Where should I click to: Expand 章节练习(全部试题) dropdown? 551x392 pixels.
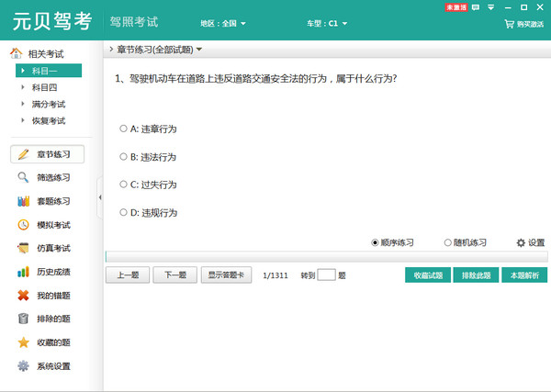pyautogui.click(x=199, y=50)
